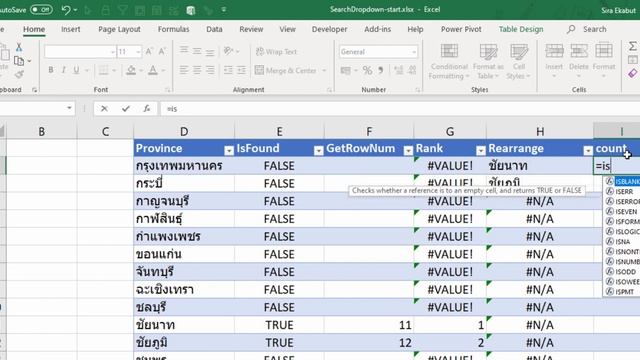Open Format as Table gallery
Viewport: 640px width, 360px height.
coord(488,62)
